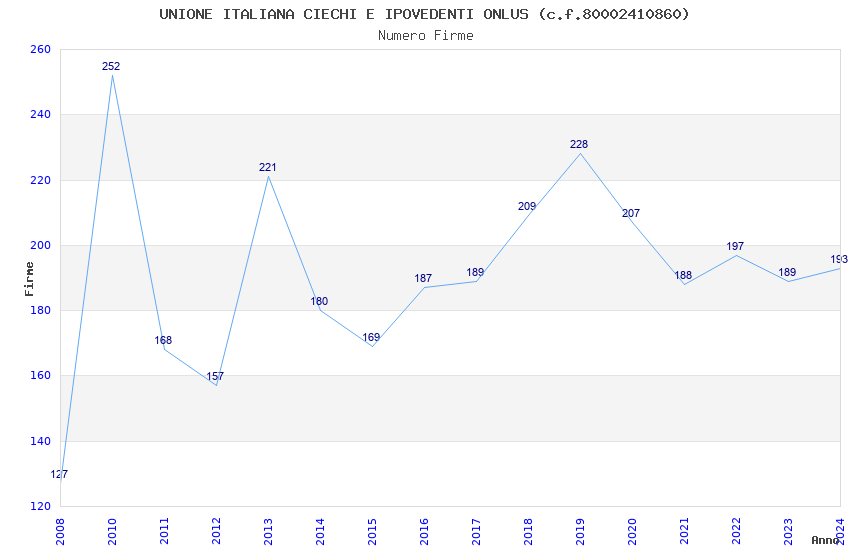Select data point labeled 228
Image resolution: width=850 pixels, height=550 pixels.
click(x=579, y=145)
